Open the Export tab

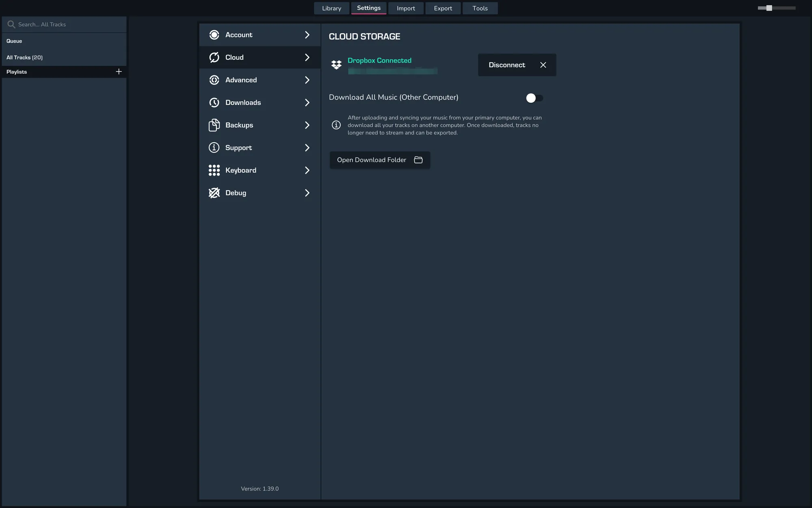click(x=443, y=8)
